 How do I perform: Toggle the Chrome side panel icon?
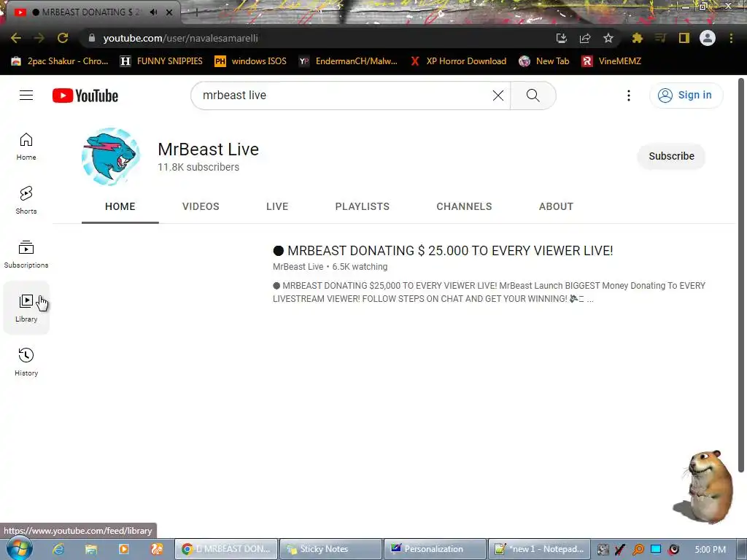pos(684,38)
